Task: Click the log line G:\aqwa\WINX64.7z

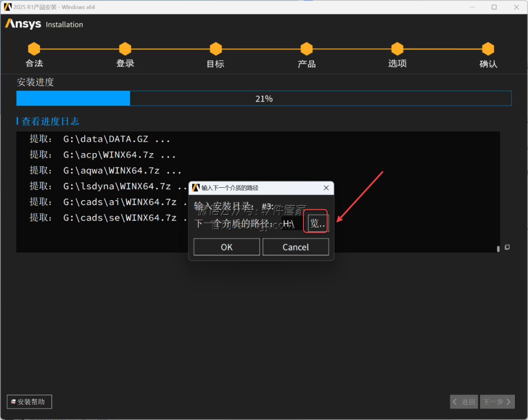Action: (x=106, y=171)
